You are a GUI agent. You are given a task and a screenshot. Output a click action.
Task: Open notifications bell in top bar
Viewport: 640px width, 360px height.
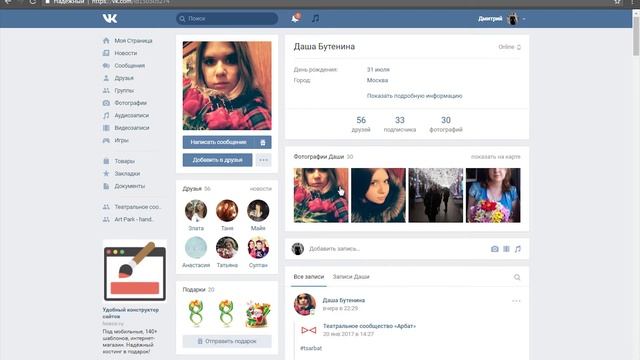tap(296, 18)
